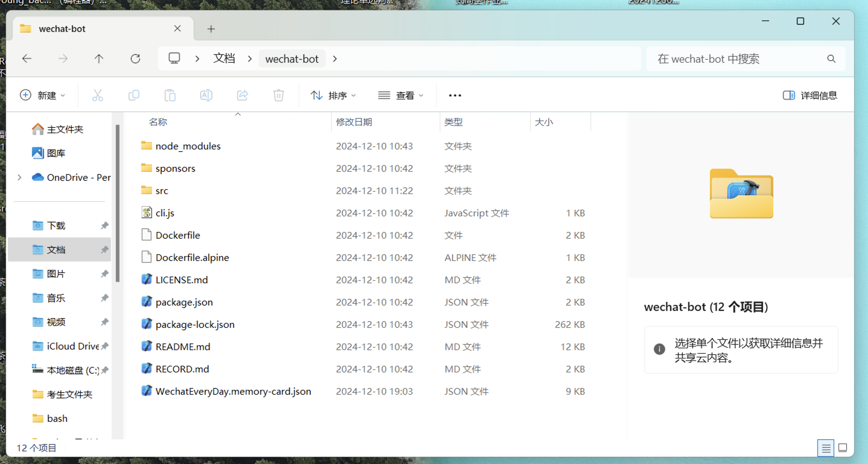Image resolution: width=868 pixels, height=464 pixels.
Task: Expand the OneDrive tree node
Action: click(x=20, y=177)
